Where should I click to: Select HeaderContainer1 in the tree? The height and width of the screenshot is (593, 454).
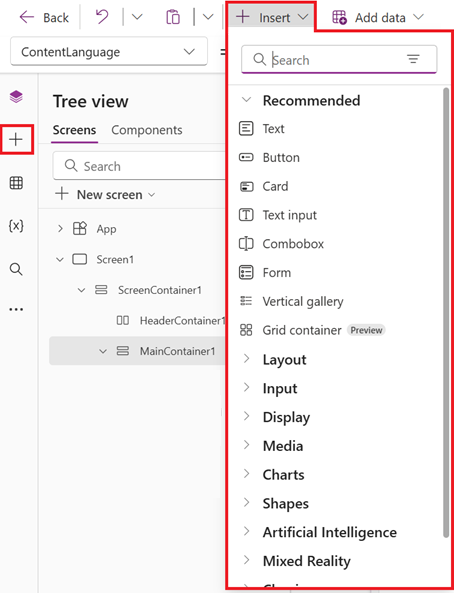coord(182,321)
